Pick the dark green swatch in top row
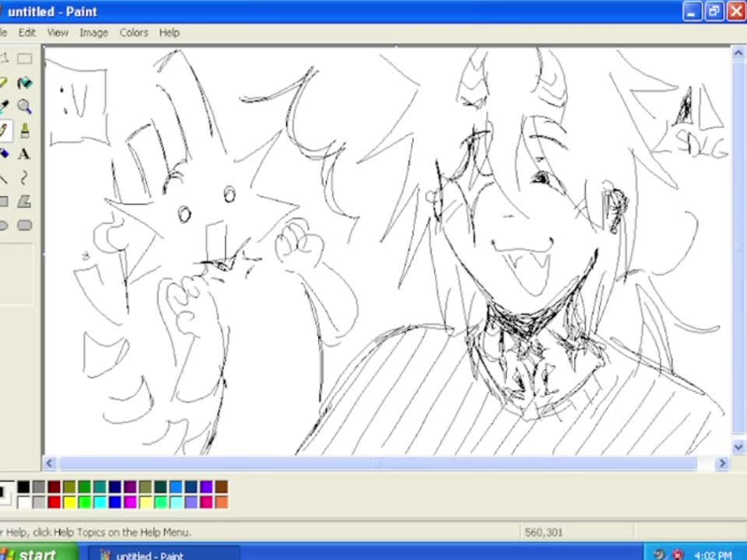The height and width of the screenshot is (560, 747). click(x=84, y=487)
